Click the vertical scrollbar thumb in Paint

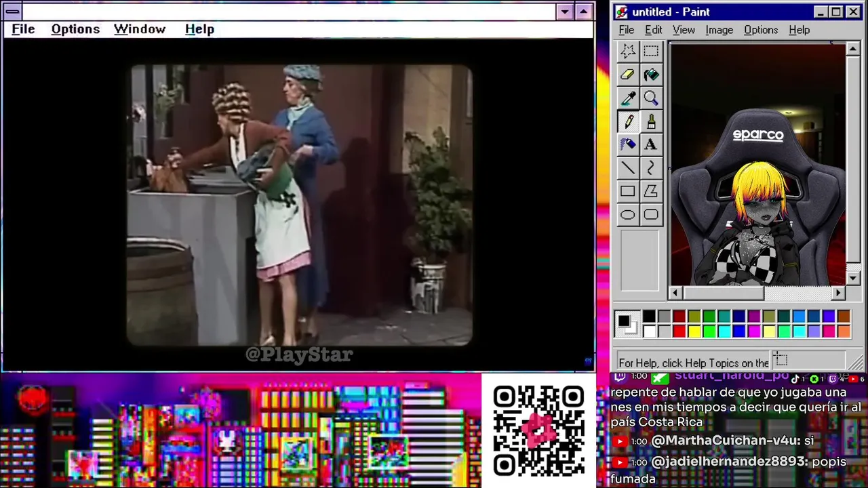pyautogui.click(x=853, y=159)
